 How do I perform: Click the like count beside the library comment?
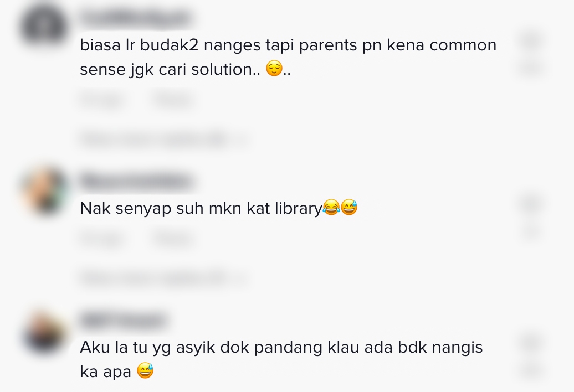531,231
